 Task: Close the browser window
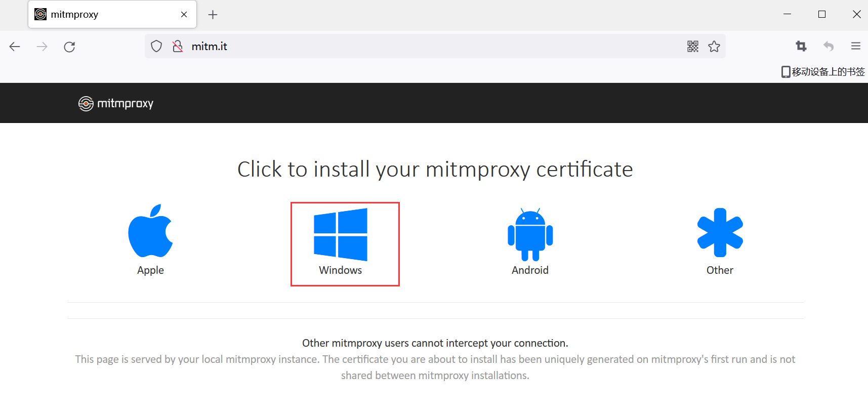coord(857,14)
